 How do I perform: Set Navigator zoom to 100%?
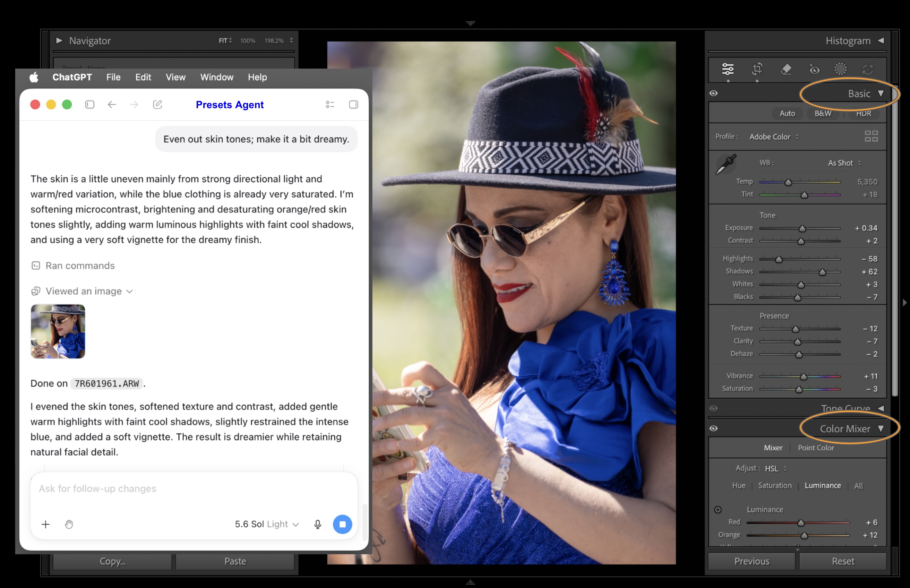click(x=248, y=41)
